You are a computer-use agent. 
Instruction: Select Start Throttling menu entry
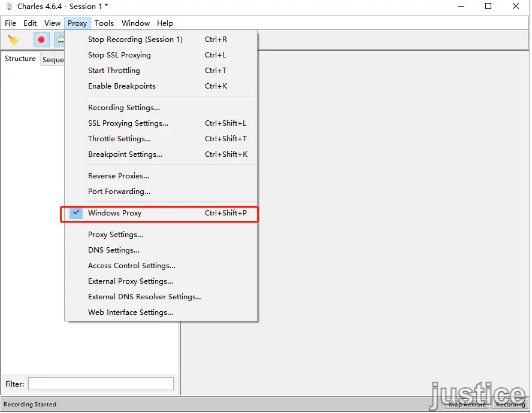coord(161,71)
